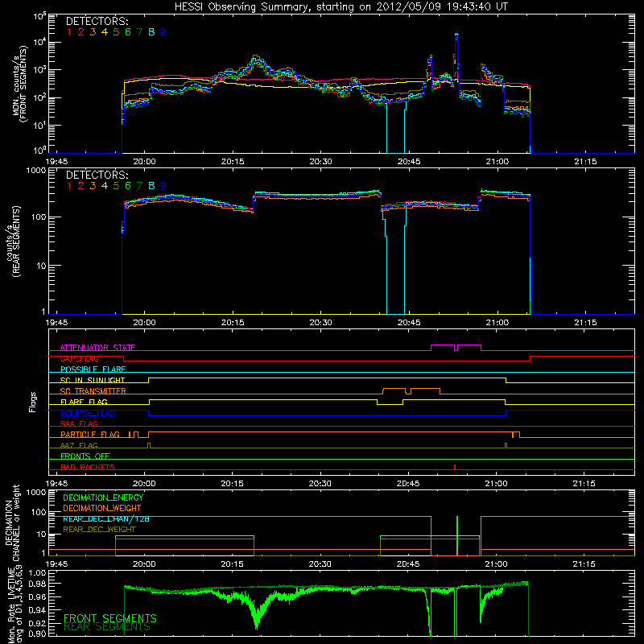
Task: Click the PARTICLE_FLAG label
Action: tap(90, 434)
